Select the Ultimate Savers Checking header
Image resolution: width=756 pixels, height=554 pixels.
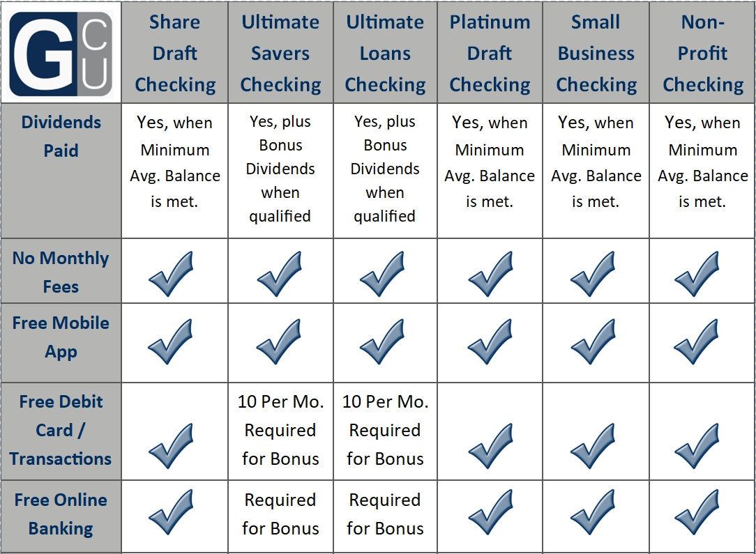click(280, 53)
